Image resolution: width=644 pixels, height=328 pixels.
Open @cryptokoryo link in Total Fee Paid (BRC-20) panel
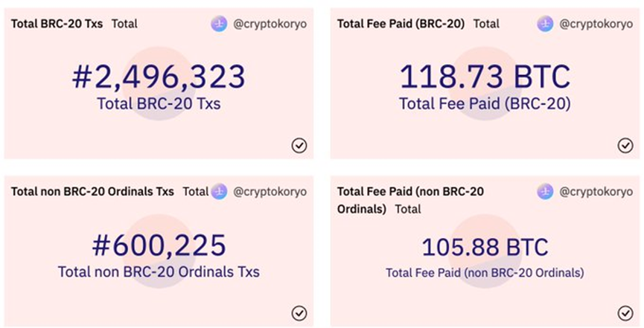click(597, 24)
